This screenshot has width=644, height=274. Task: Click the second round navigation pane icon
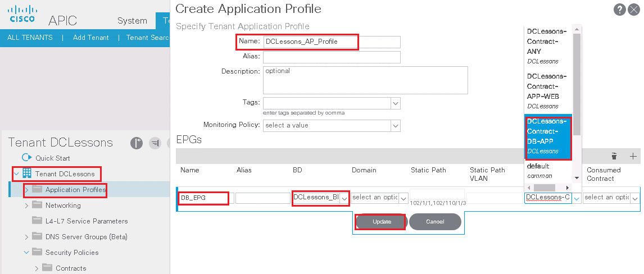click(x=155, y=143)
